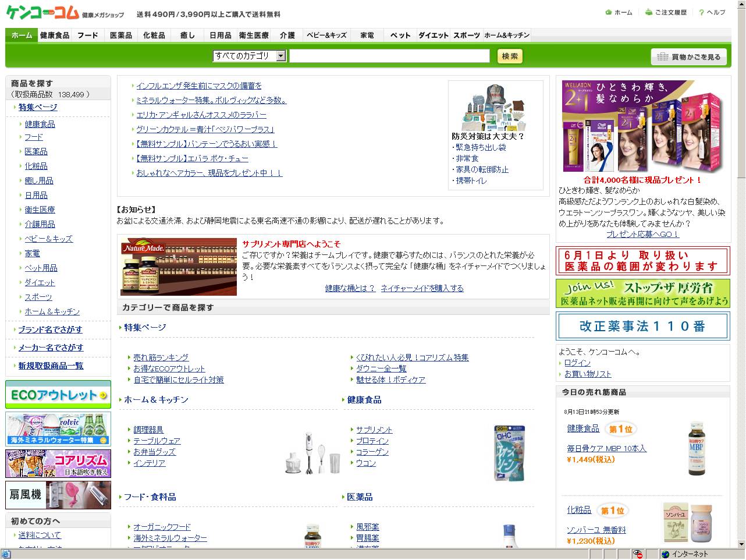Open 新規取扱商品一覧 new products link
Image resolution: width=746 pixels, height=560 pixels.
coord(51,366)
